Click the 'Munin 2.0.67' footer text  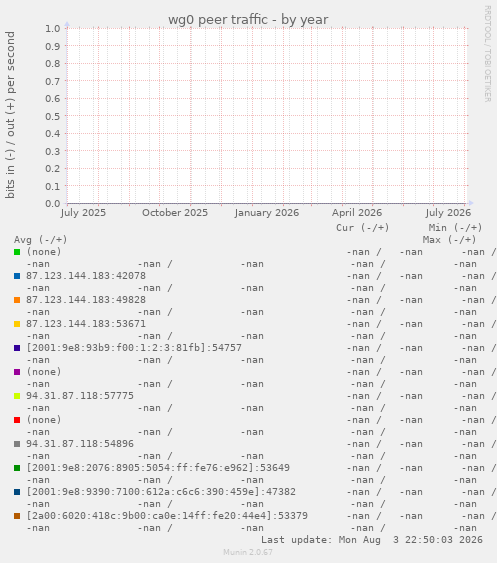[x=248, y=552]
